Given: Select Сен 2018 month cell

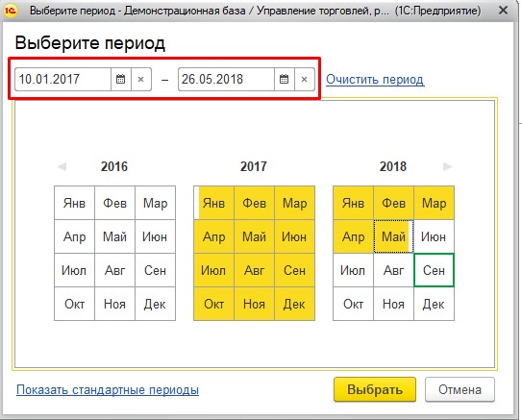Looking at the screenshot, I should click(434, 270).
